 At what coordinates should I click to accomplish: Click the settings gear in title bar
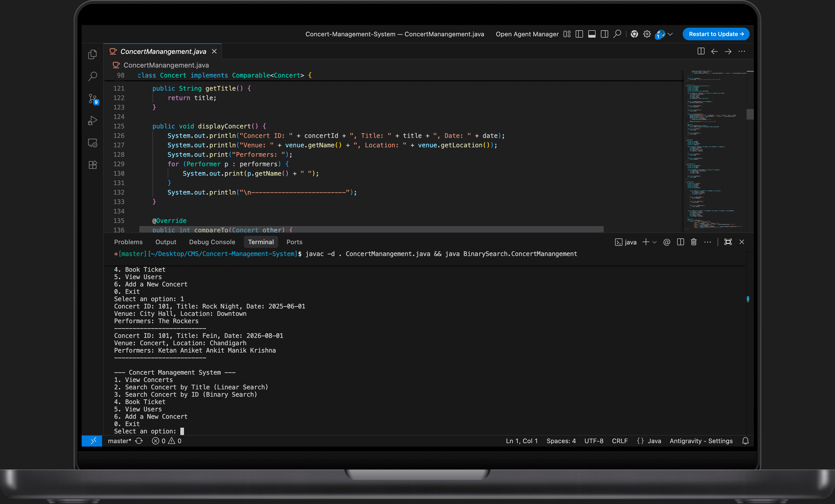(x=647, y=34)
